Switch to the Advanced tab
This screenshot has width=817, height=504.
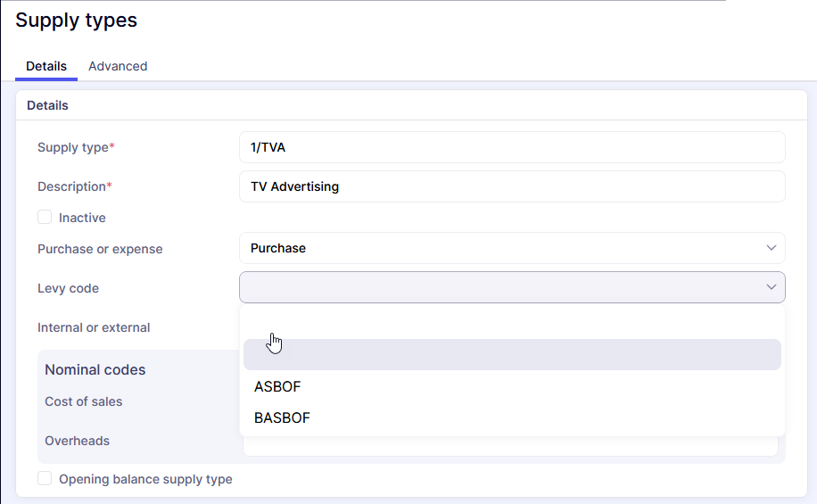(118, 66)
